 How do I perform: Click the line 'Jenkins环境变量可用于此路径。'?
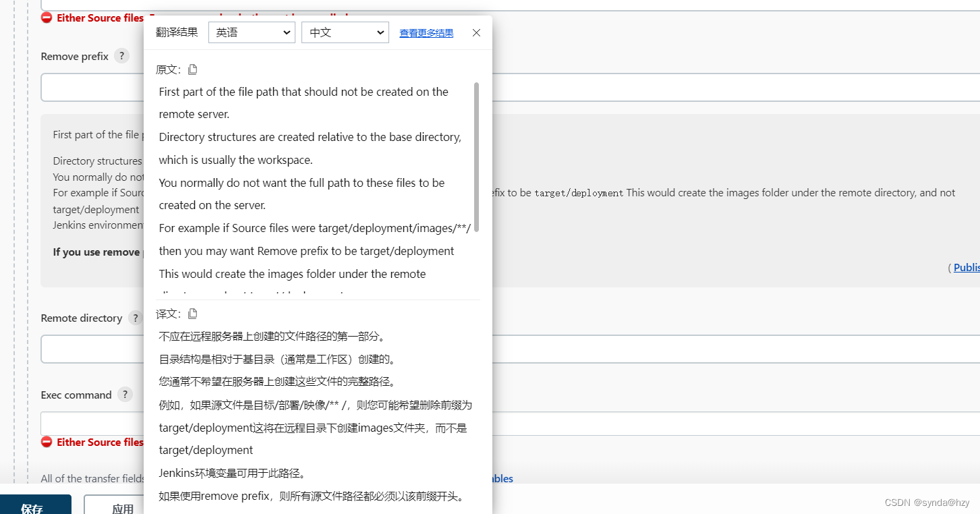click(x=233, y=473)
